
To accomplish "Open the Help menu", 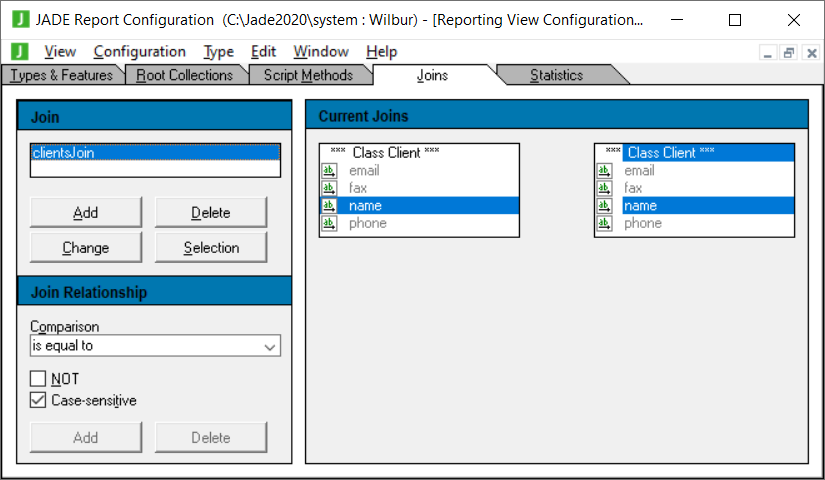I will point(381,52).
